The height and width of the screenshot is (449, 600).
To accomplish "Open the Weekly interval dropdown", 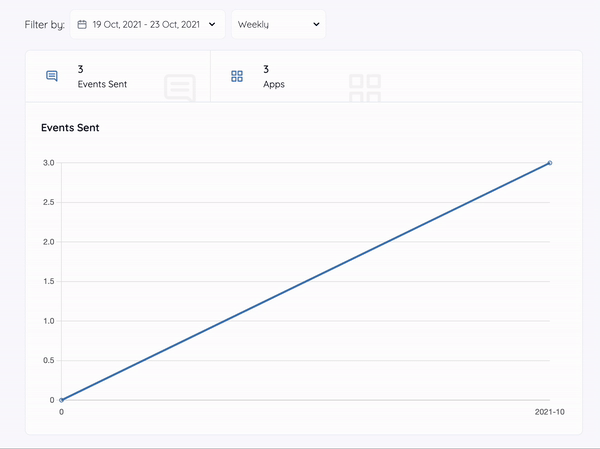I will coord(278,24).
